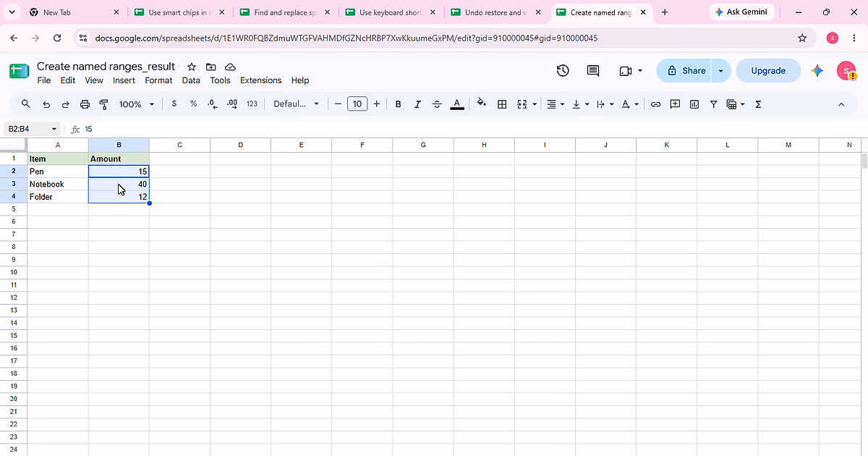Click the Redo arrow in toolbar

click(x=65, y=104)
